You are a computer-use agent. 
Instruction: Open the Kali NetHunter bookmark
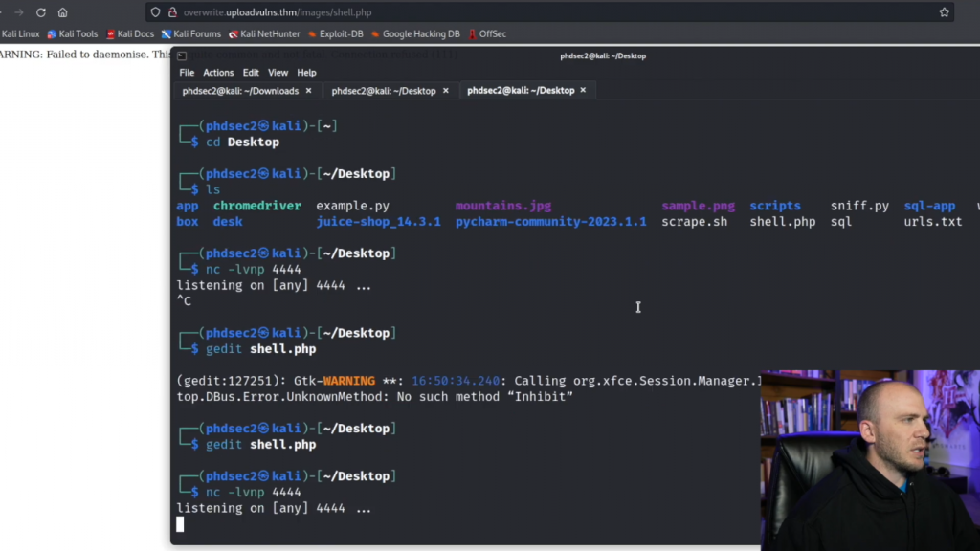tap(263, 33)
